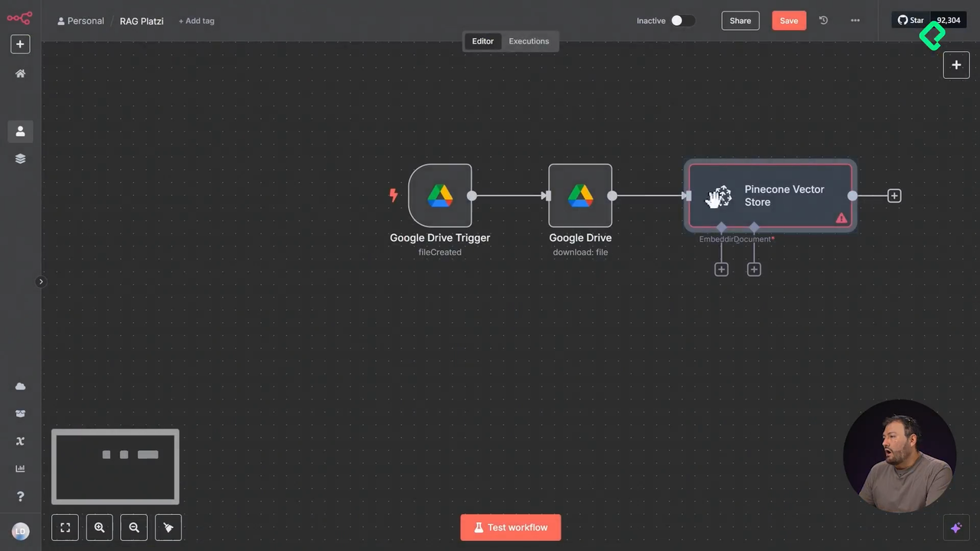This screenshot has height=551, width=980.
Task: Open the LD user avatar menu
Action: pos(20,531)
